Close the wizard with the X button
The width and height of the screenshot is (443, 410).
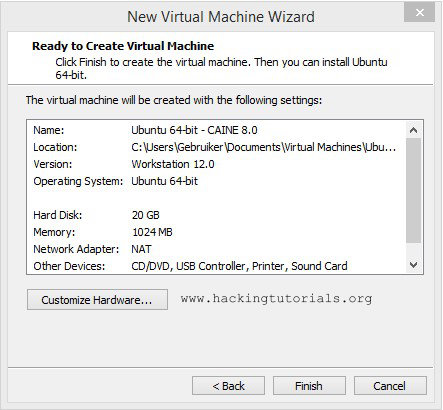click(x=419, y=12)
